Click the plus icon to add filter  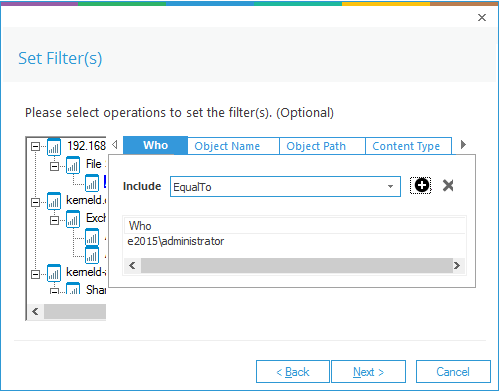[x=421, y=185]
